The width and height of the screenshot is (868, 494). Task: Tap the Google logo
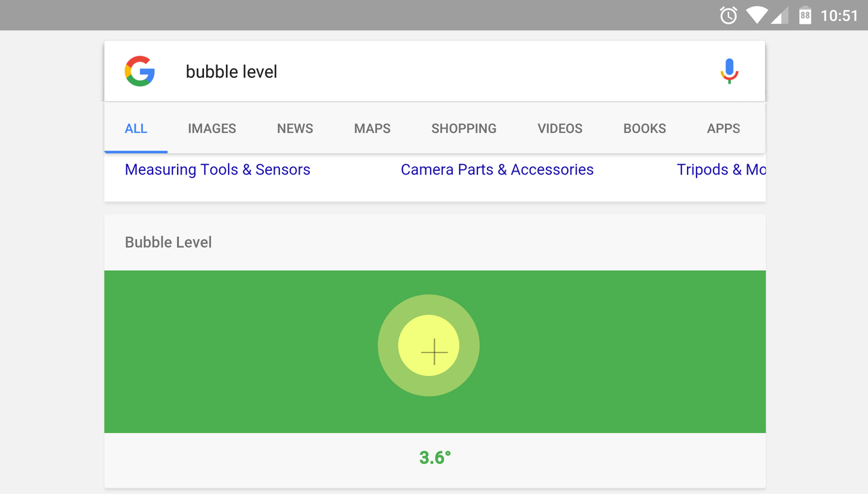click(140, 71)
